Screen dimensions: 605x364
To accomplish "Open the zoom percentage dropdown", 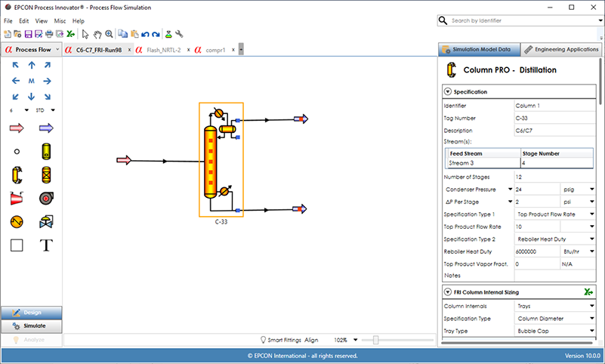I will coord(355,340).
